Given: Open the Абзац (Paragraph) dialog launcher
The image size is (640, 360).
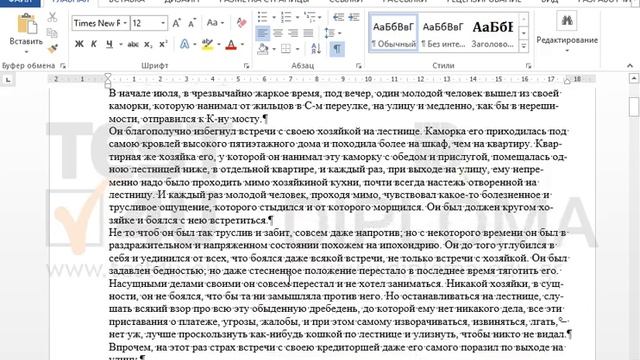Looking at the screenshot, I should pos(358,66).
